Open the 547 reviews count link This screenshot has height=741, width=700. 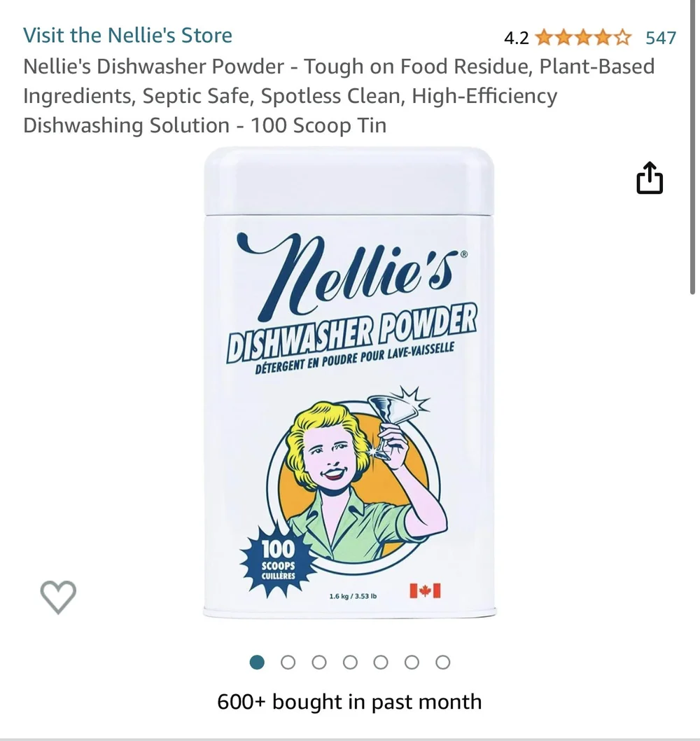tap(661, 37)
